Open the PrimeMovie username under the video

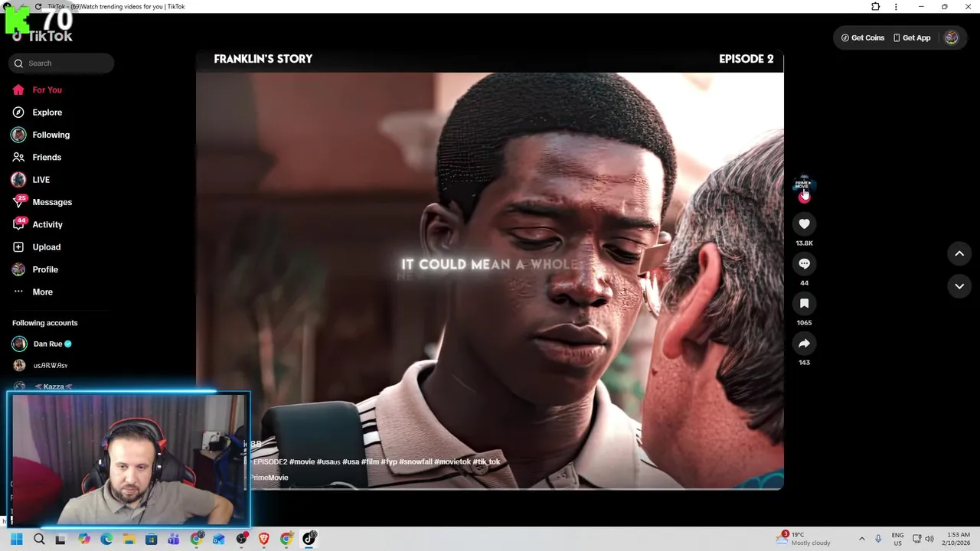[269, 478]
